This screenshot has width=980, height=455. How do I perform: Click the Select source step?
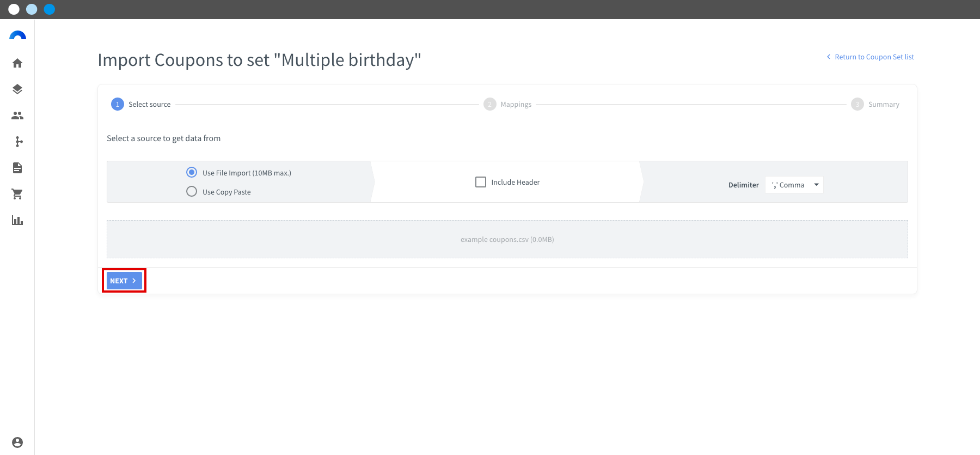click(141, 104)
